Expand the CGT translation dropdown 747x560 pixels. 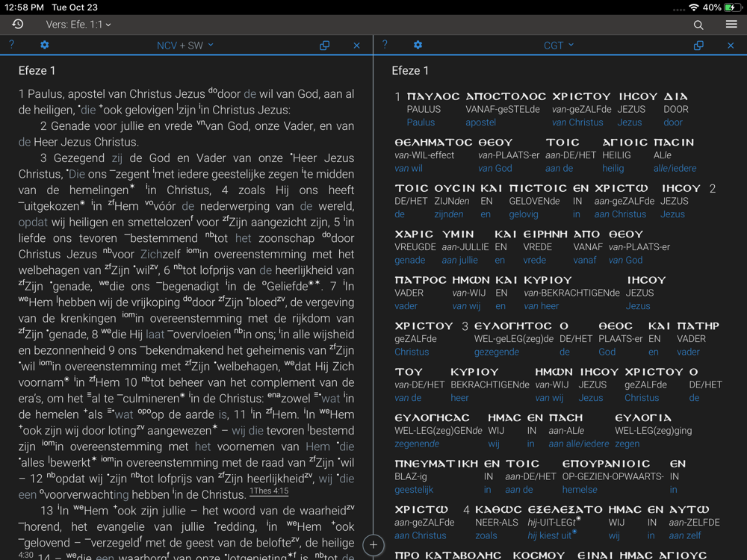[558, 46]
